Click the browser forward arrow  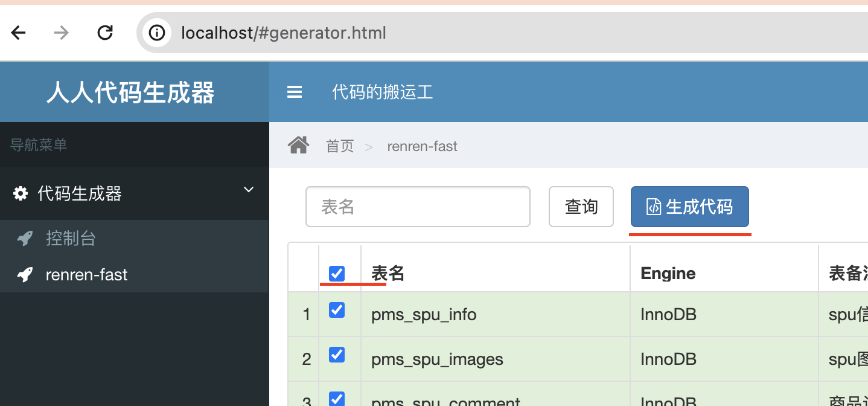[x=61, y=33]
